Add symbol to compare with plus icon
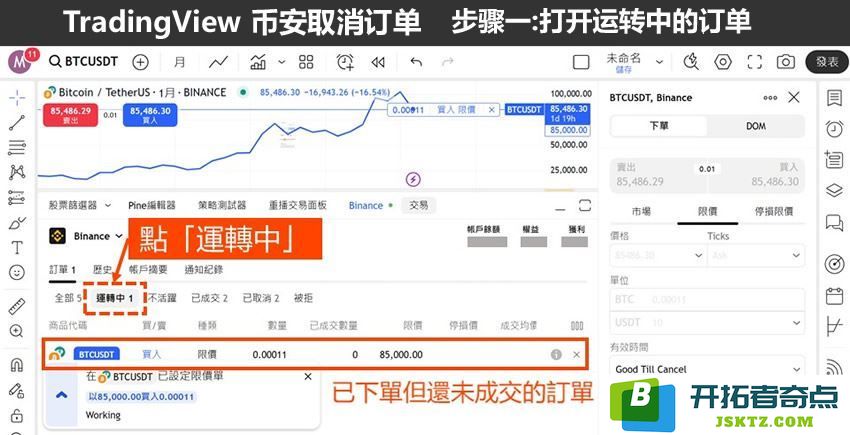850x435 pixels. click(x=140, y=62)
